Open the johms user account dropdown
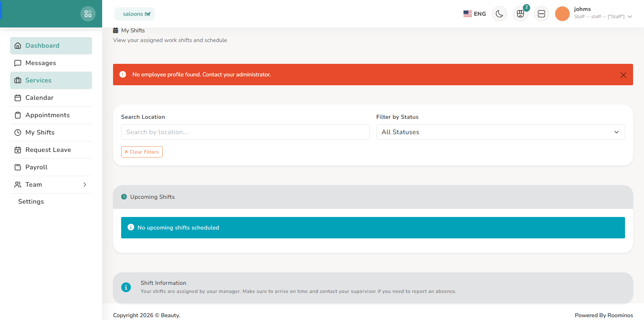The width and height of the screenshot is (644, 320). [602, 13]
